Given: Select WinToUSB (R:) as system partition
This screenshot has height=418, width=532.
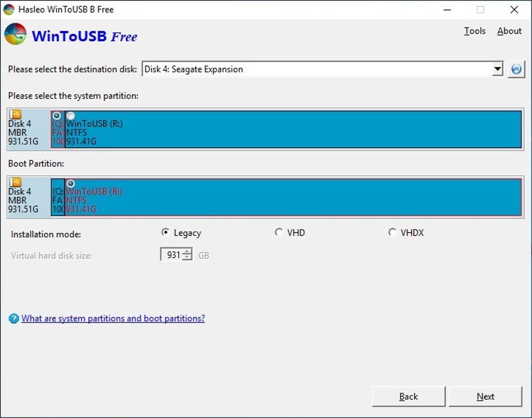Looking at the screenshot, I should [70, 115].
